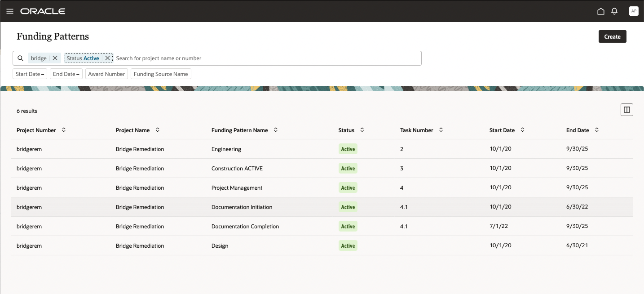Click the End Date column header label
644x294 pixels.
578,130
